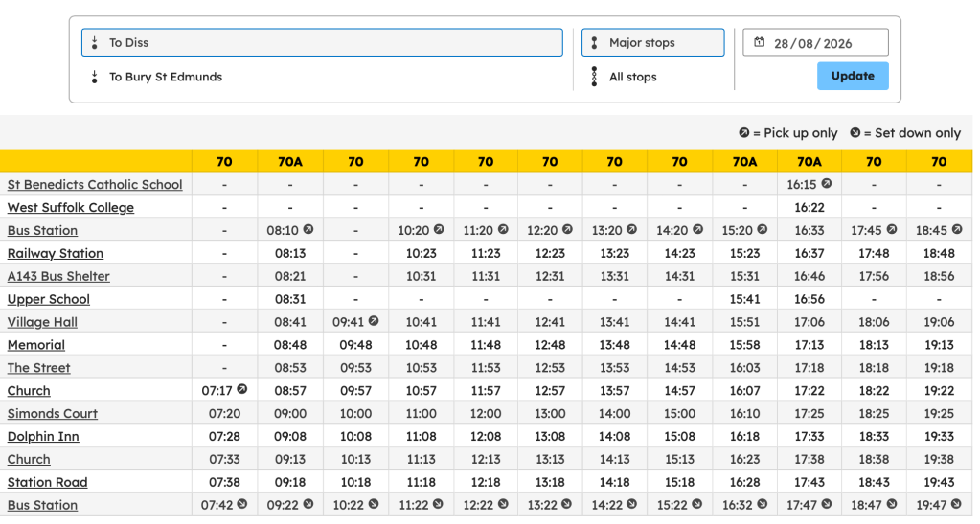
Task: Click set-down icon beside 13:22 time
Action: [x=567, y=503]
